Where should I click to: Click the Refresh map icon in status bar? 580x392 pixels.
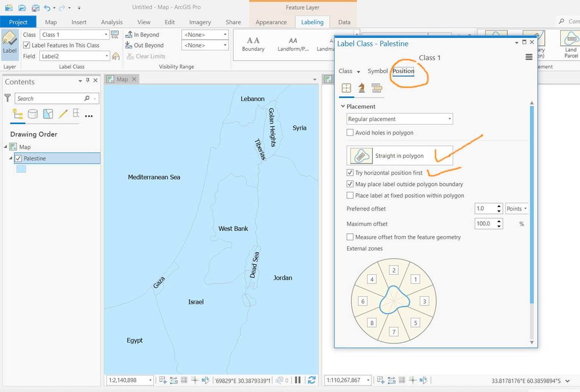tap(311, 380)
